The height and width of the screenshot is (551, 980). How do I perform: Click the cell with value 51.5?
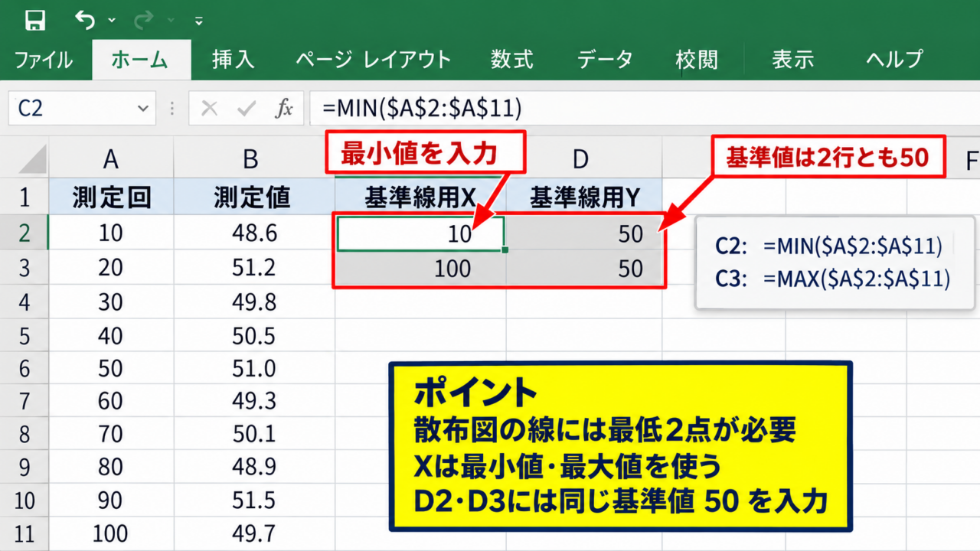coord(255,500)
